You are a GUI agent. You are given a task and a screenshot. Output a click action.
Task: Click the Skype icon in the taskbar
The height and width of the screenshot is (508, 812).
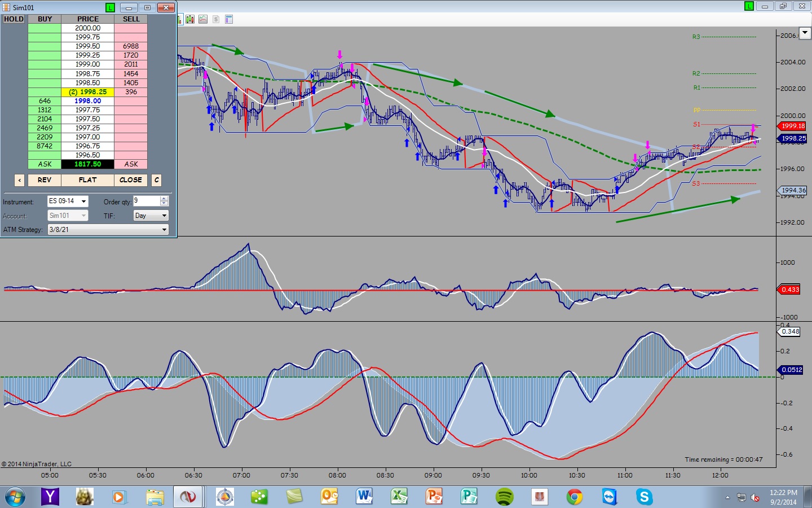point(644,497)
